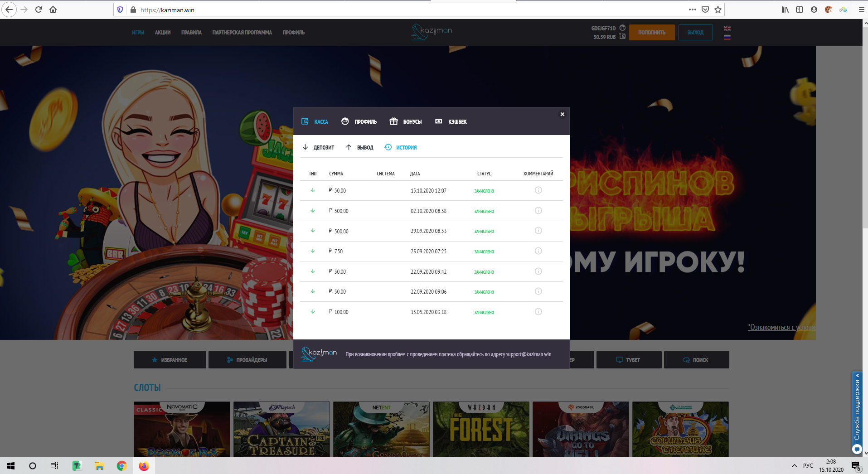Open The Forest Wazdan slot thumbnail
The image size is (868, 474).
pos(481,429)
